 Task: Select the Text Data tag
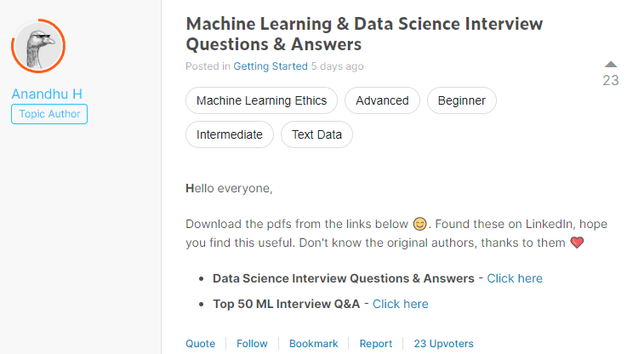(316, 134)
